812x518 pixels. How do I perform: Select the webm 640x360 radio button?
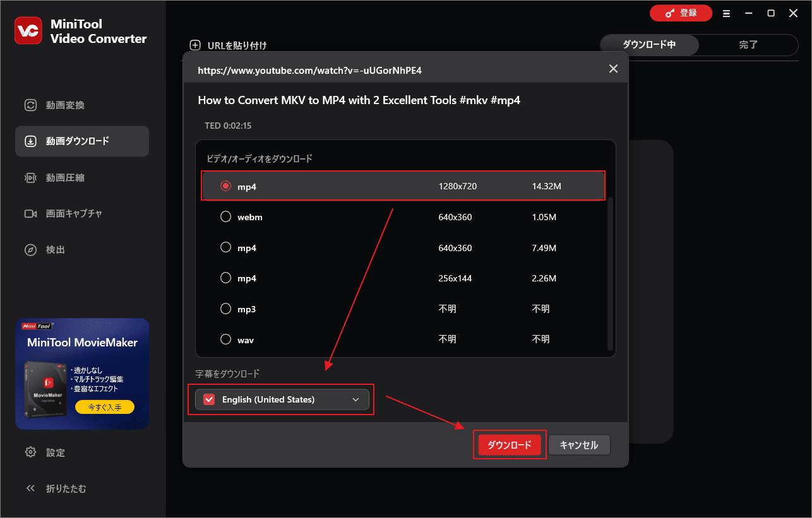click(x=225, y=217)
